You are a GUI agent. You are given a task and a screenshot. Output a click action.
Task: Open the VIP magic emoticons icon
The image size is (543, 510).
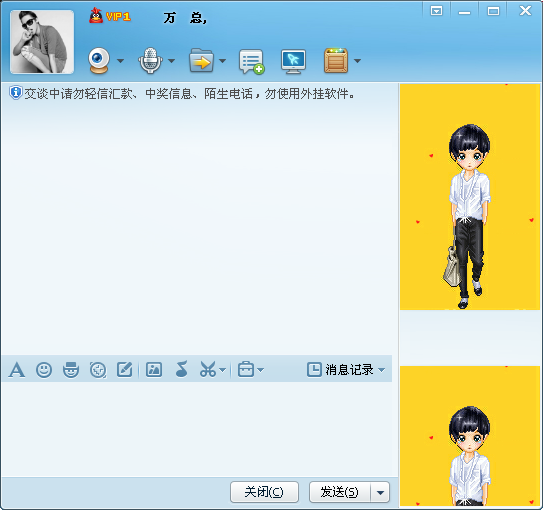point(71,370)
